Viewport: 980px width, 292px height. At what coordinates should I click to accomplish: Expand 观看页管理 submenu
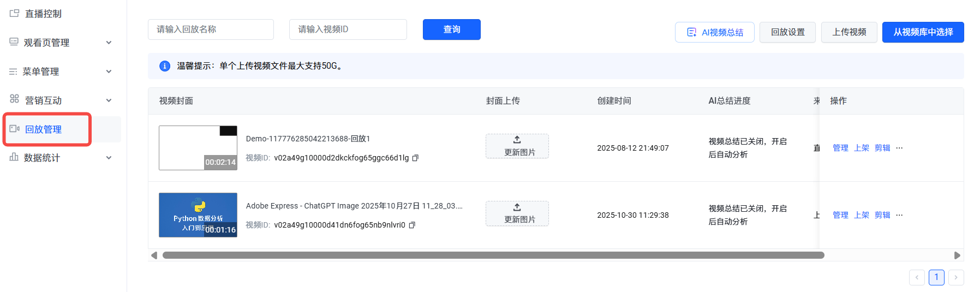coord(109,43)
